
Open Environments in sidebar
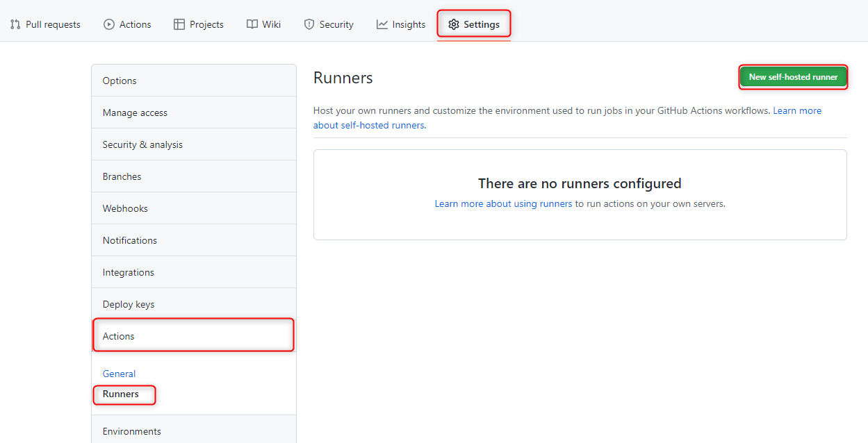[194, 431]
